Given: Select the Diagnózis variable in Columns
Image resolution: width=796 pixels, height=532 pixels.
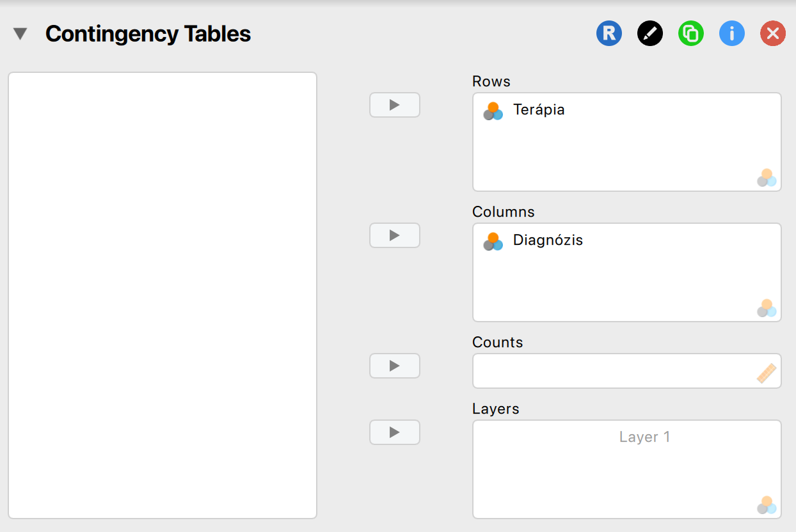Looking at the screenshot, I should 548,240.
